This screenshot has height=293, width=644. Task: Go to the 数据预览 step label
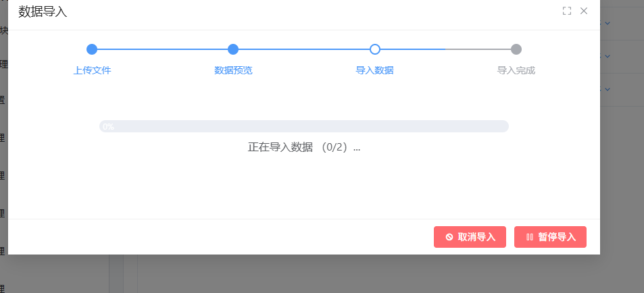click(233, 71)
